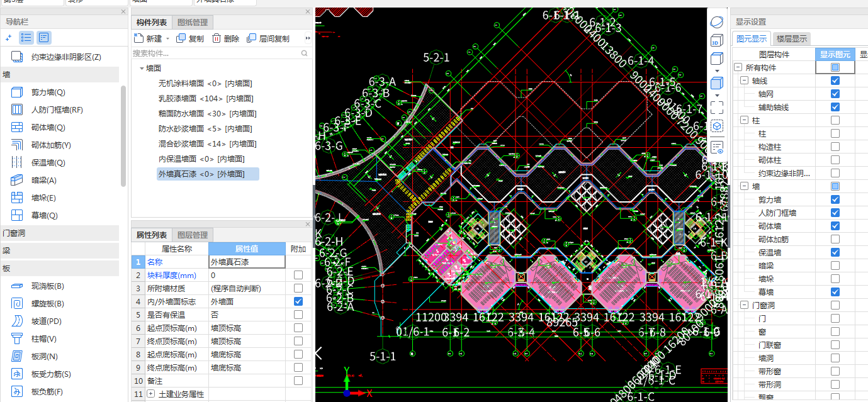The height and width of the screenshot is (402, 868).
Task: Click the dashed-frame fit-to-view icon
Action: pyautogui.click(x=716, y=107)
